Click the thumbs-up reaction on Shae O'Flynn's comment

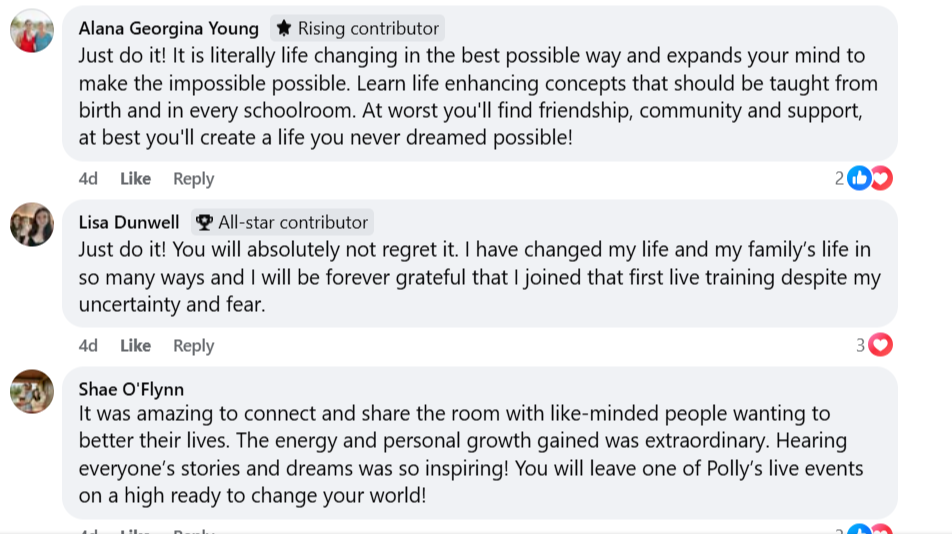(859, 531)
